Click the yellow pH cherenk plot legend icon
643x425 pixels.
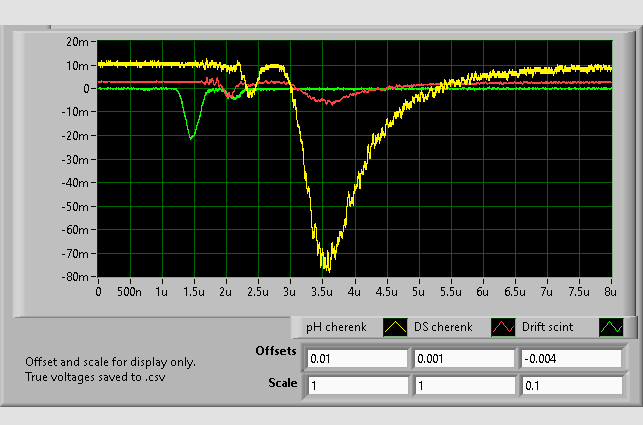point(397,327)
